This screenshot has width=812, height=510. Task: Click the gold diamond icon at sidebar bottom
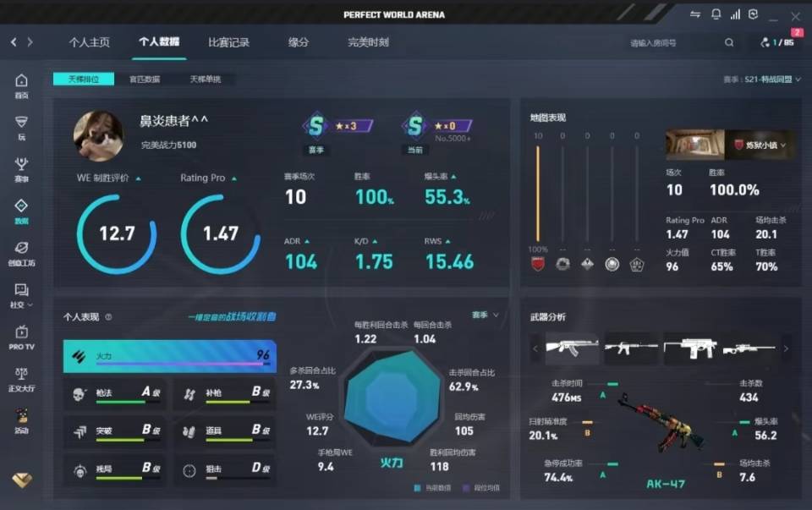click(22, 480)
